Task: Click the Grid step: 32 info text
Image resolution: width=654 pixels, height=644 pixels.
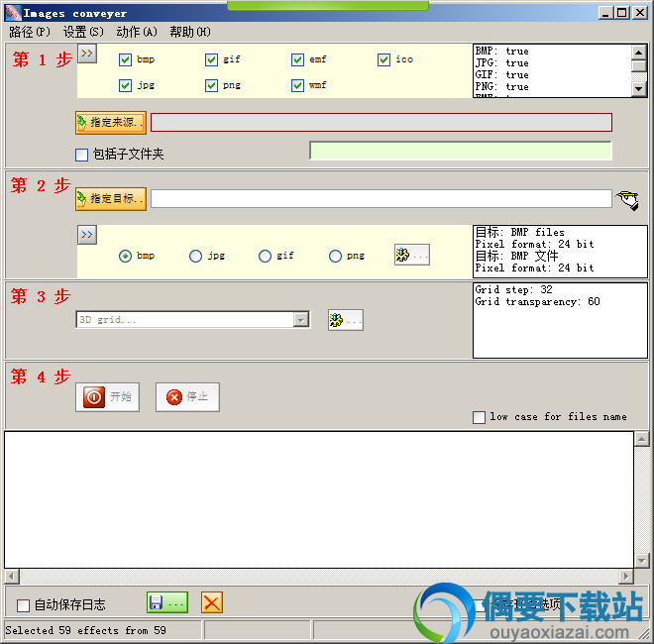Action: pos(513,289)
